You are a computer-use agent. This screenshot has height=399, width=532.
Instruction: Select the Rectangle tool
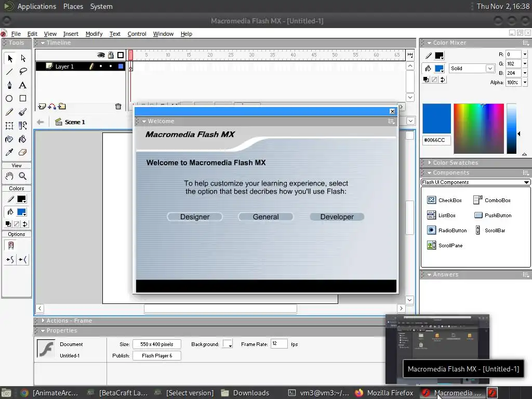(23, 98)
